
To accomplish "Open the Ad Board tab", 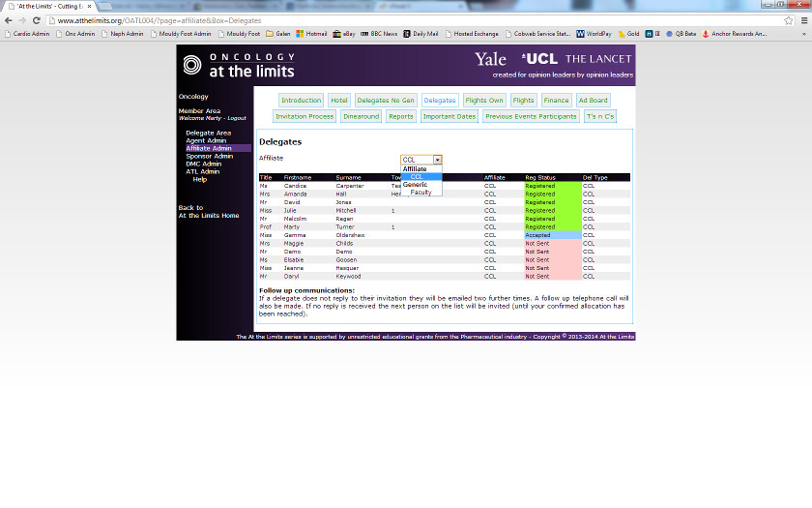I will pos(593,100).
